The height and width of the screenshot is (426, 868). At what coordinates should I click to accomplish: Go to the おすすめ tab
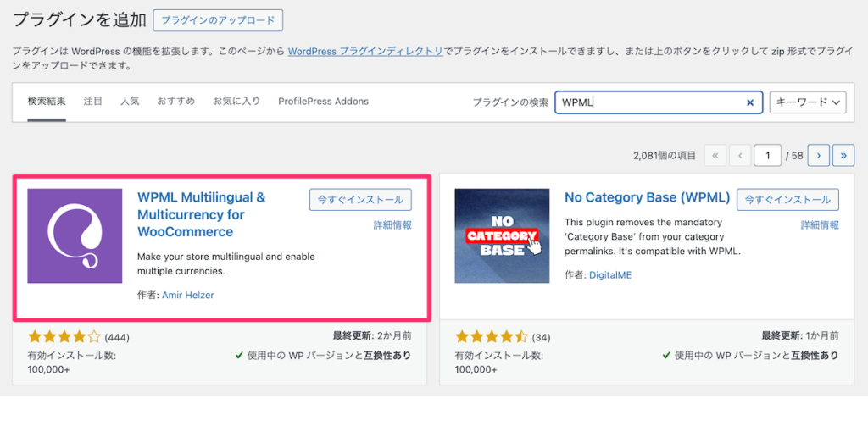pos(176,102)
